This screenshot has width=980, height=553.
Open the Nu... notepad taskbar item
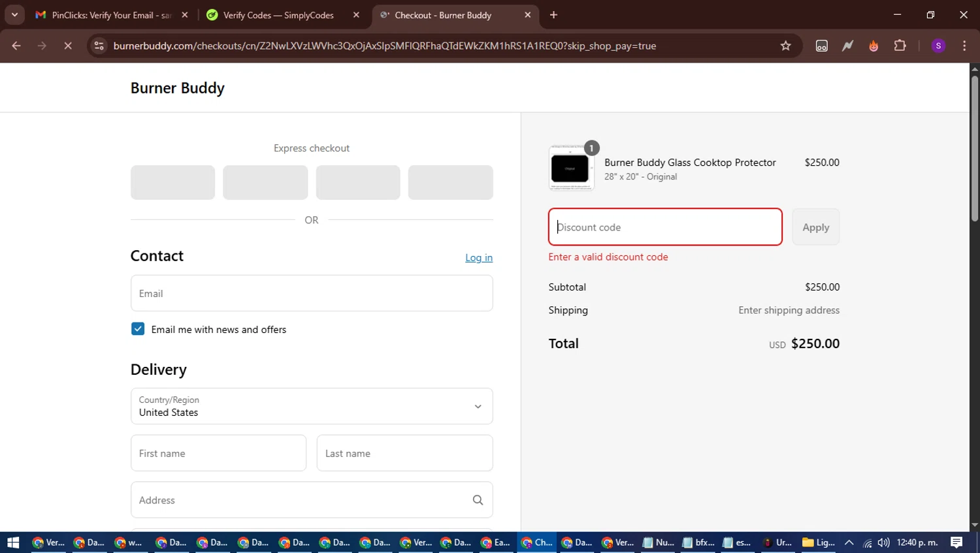coord(658,543)
